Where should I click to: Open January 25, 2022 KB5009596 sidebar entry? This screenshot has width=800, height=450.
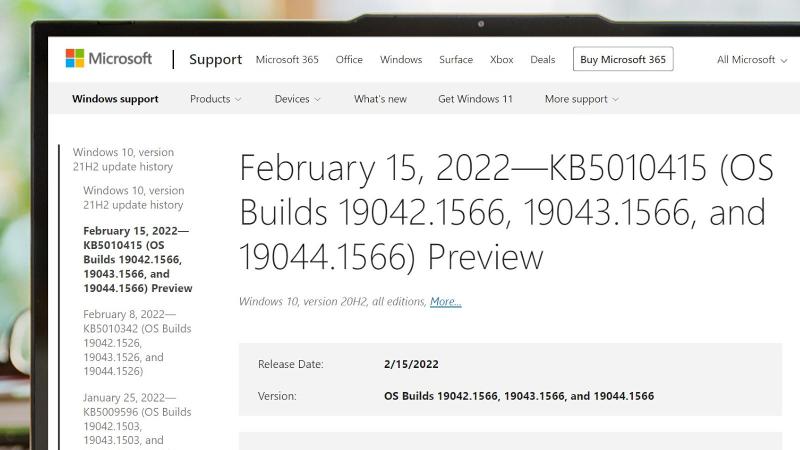pos(137,419)
